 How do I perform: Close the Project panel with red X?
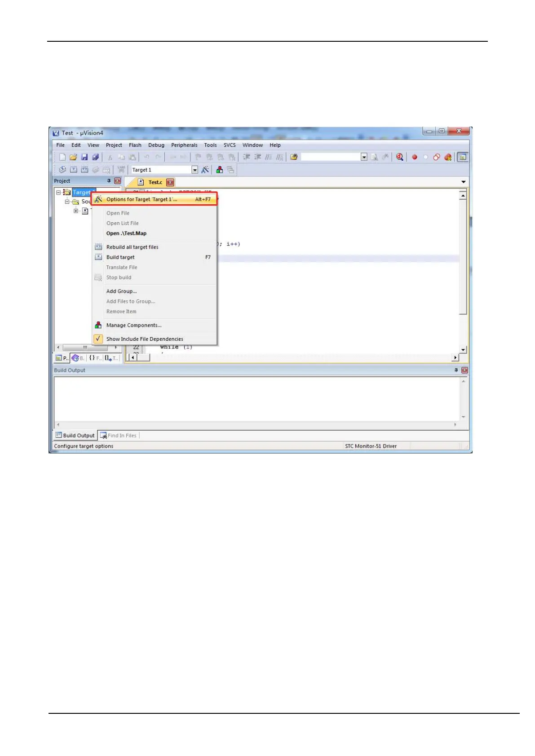(117, 181)
